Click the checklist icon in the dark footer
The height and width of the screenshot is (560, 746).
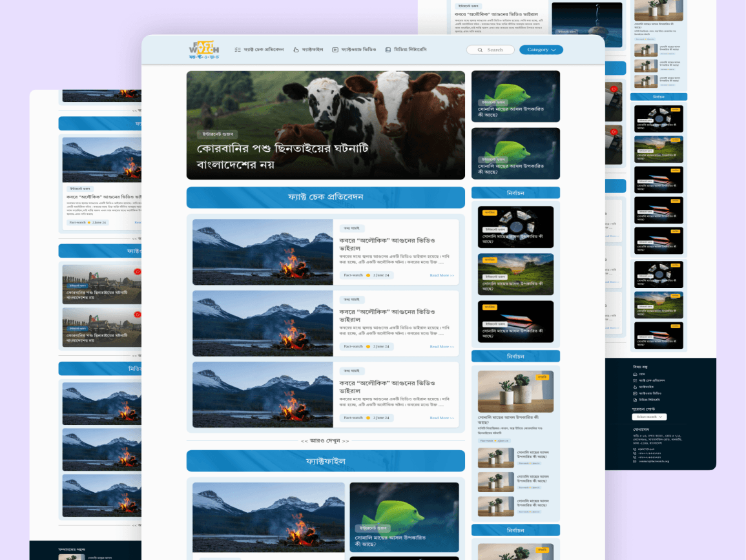click(635, 380)
